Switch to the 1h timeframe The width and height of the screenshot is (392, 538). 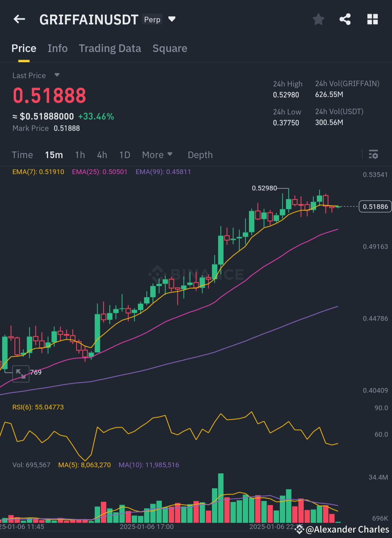coord(80,155)
